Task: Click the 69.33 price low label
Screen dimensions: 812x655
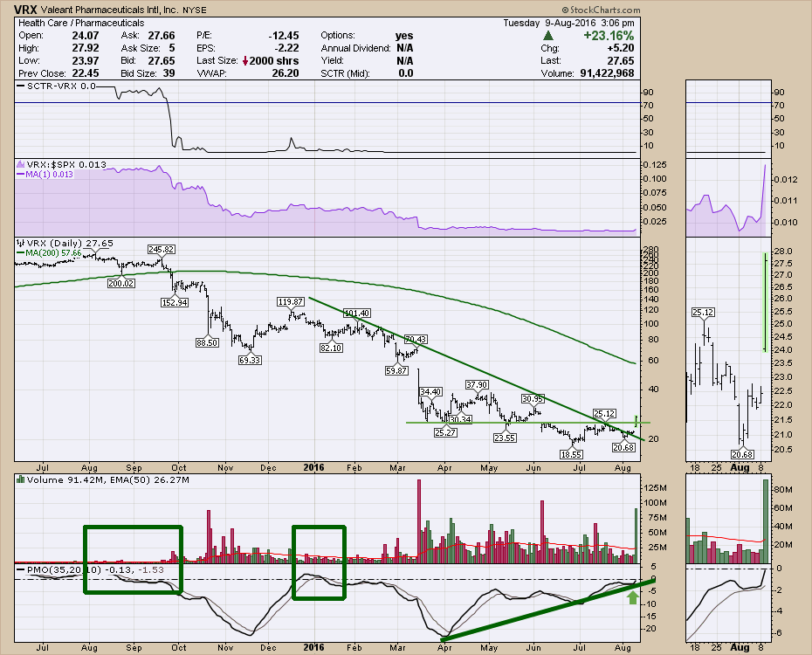Action: [x=250, y=360]
